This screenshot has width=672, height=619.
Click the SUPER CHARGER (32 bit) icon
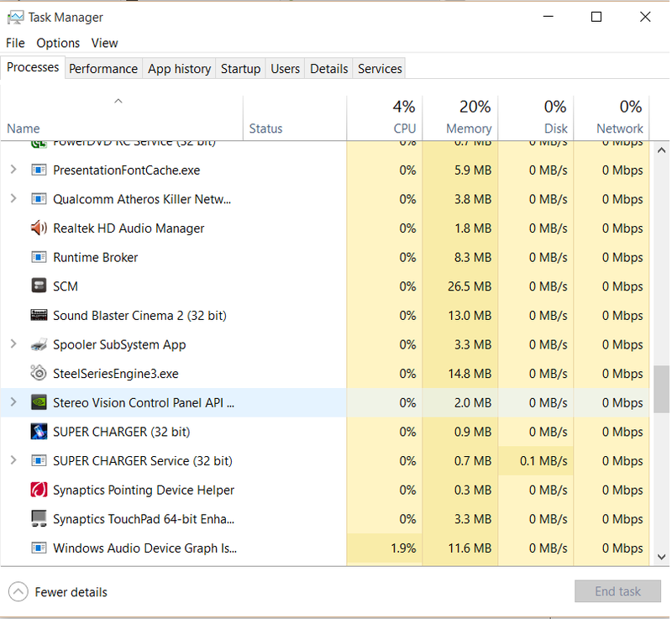39,432
